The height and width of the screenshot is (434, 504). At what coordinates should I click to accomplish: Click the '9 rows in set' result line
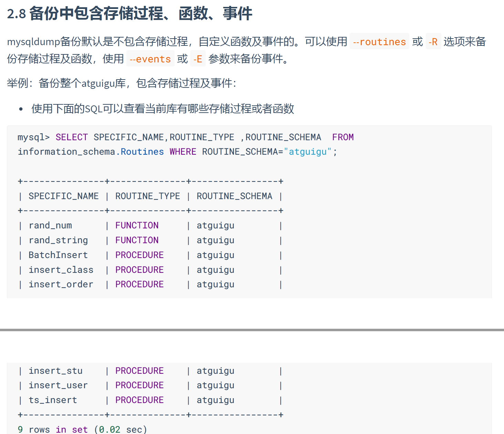click(x=82, y=430)
